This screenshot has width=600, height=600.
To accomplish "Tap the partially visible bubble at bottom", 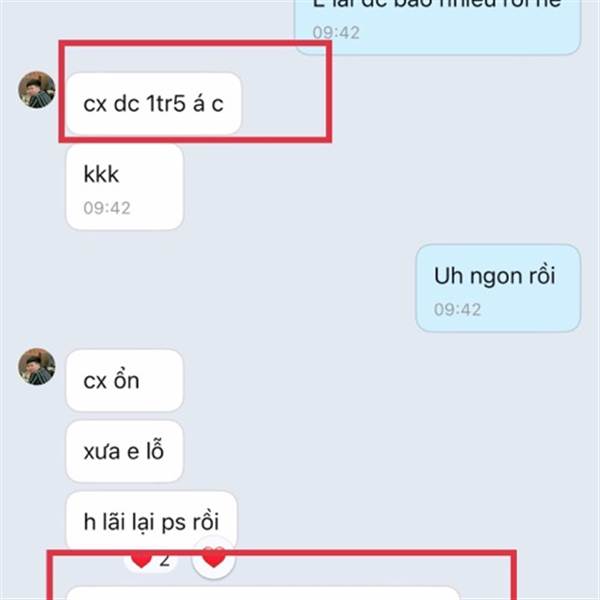I will coord(263,593).
